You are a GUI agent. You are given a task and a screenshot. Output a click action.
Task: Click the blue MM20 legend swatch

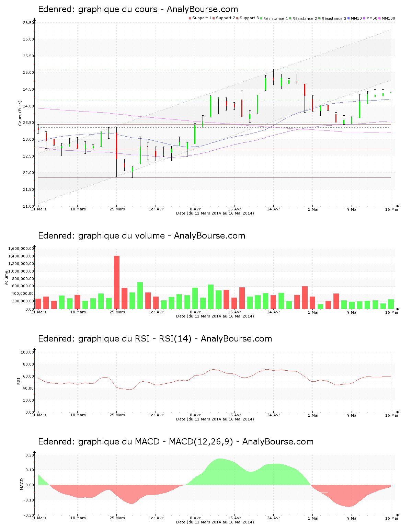pyautogui.click(x=349, y=18)
